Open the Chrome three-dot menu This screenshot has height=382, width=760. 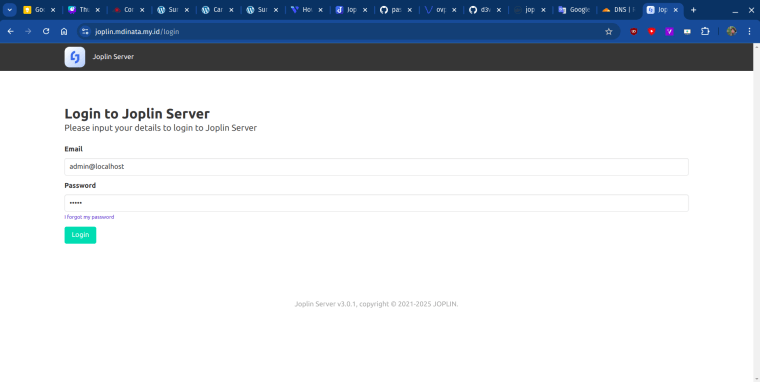749,32
